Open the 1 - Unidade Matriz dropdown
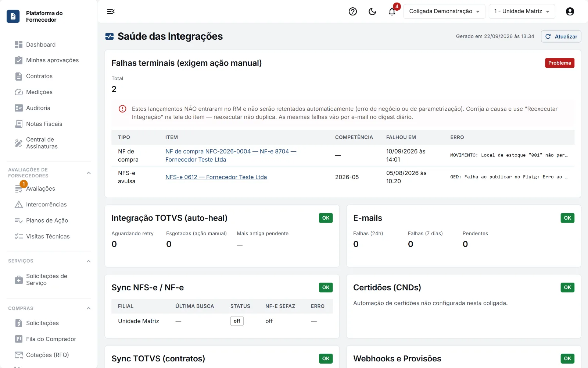 click(x=522, y=11)
